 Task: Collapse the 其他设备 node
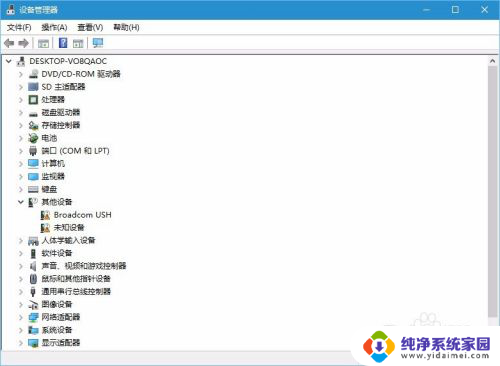coord(21,202)
